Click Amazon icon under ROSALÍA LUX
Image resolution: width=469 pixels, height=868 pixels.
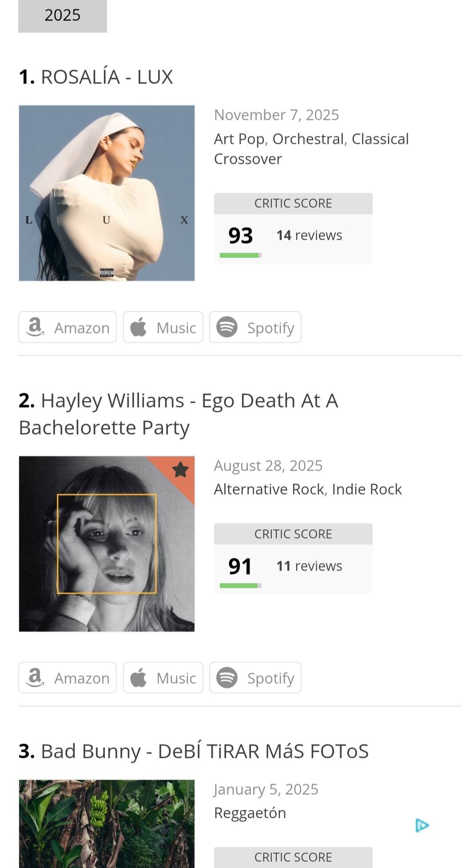36,327
